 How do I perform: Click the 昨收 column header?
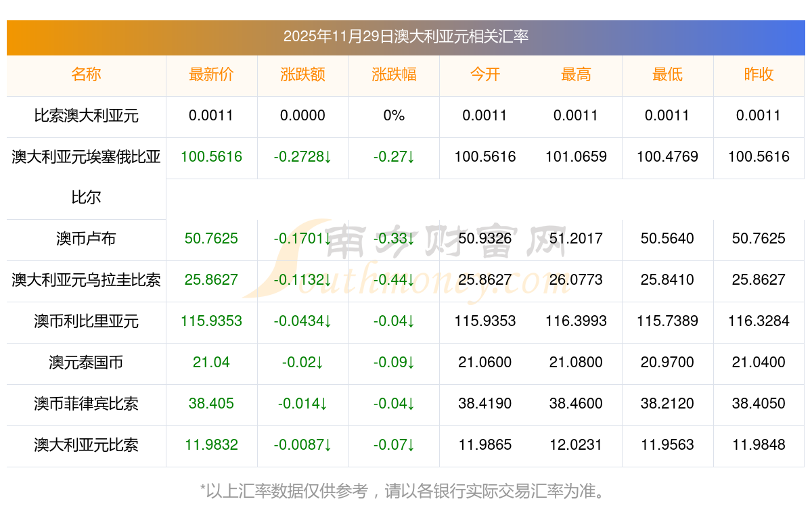point(759,74)
